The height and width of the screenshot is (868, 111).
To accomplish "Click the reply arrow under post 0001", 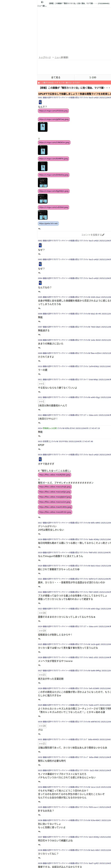I will [x=39, y=229].
